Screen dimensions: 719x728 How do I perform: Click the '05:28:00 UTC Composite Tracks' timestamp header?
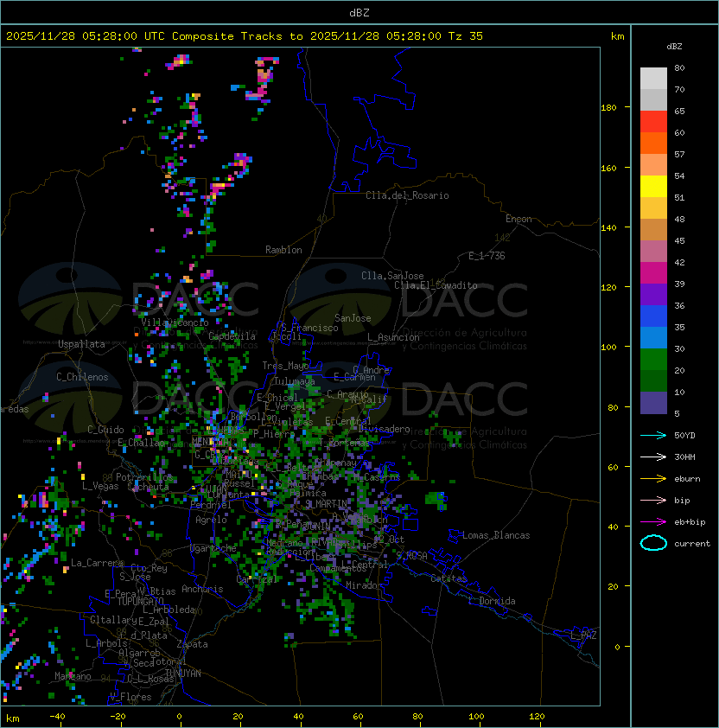tap(182, 36)
